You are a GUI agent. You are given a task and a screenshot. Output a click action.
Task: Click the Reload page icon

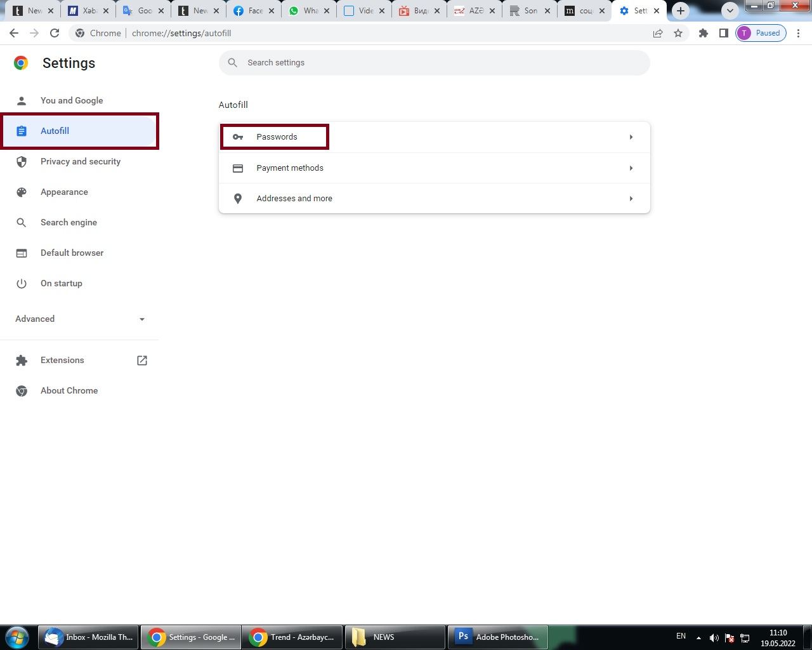tap(55, 33)
